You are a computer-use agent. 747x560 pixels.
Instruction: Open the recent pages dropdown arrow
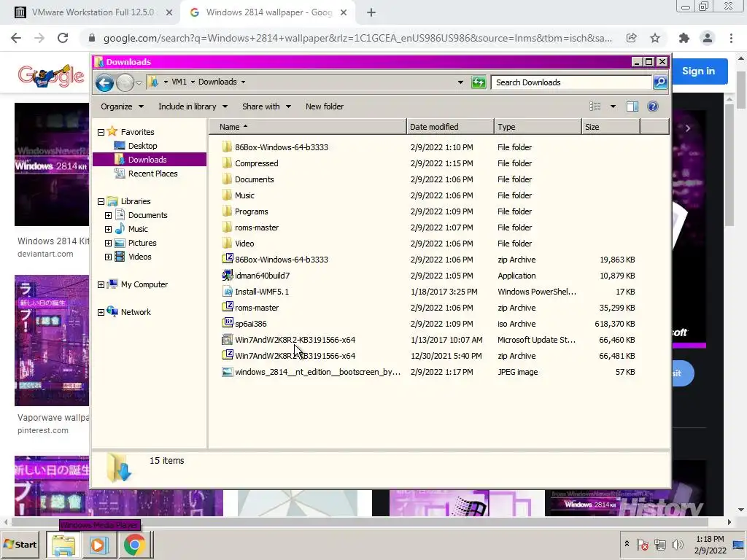pyautogui.click(x=139, y=83)
